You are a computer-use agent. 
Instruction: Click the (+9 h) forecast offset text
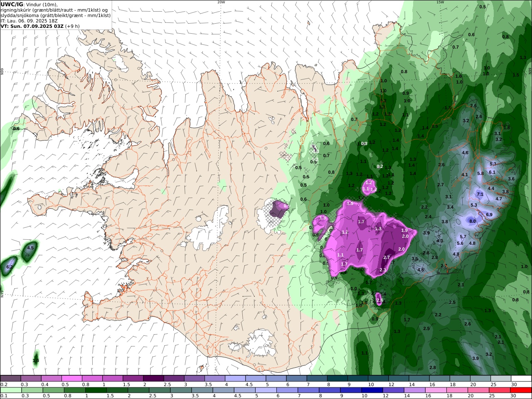point(72,26)
